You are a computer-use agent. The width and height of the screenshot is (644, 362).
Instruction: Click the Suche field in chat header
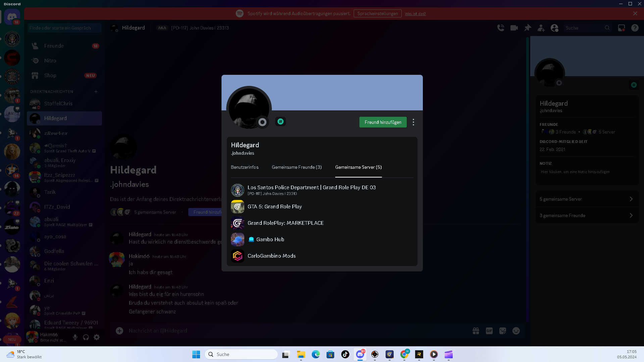[x=587, y=28]
